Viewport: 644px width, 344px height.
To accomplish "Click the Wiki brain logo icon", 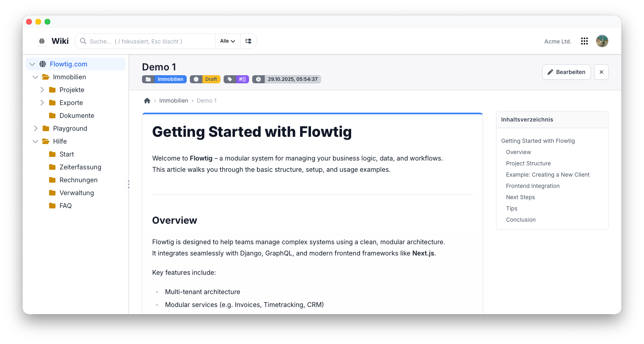I will (42, 41).
